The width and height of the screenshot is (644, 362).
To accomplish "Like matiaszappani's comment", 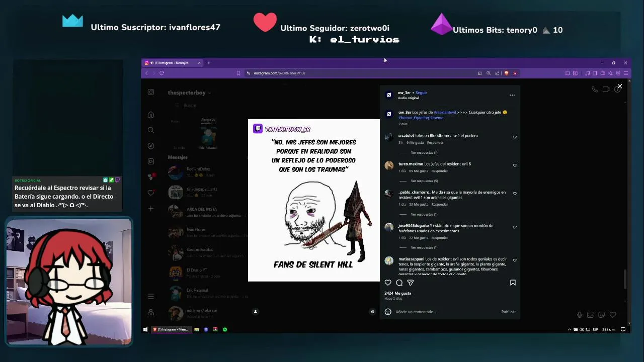I will pyautogui.click(x=515, y=260).
